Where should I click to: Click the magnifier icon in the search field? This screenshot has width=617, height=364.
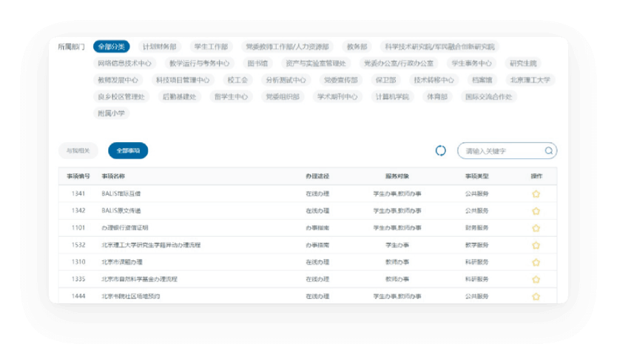[x=548, y=151]
